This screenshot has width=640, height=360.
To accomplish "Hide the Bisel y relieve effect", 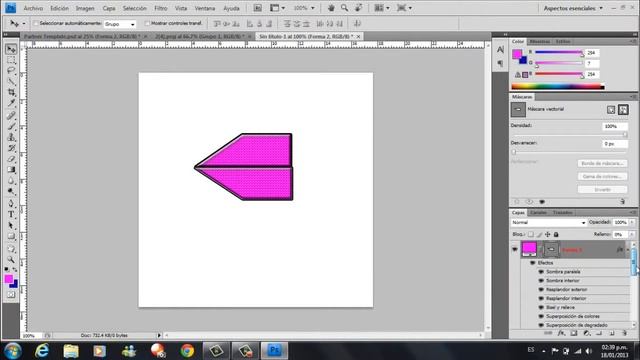I will tap(541, 308).
